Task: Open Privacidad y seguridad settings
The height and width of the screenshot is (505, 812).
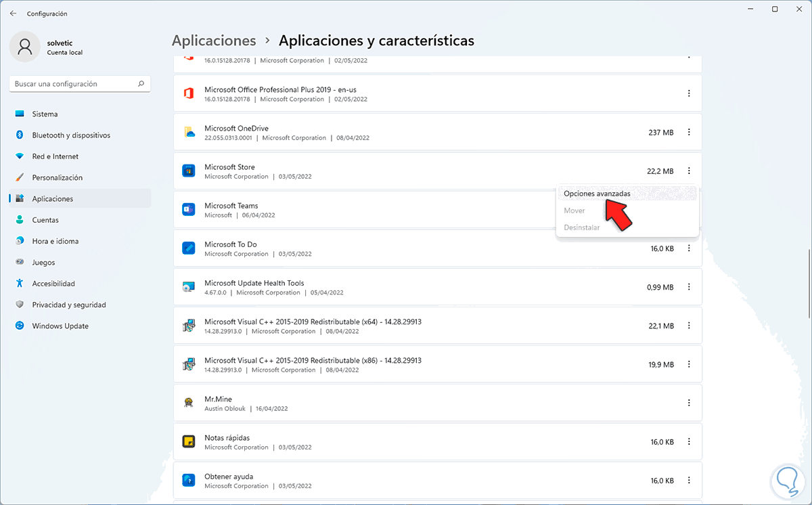Action: (68, 305)
